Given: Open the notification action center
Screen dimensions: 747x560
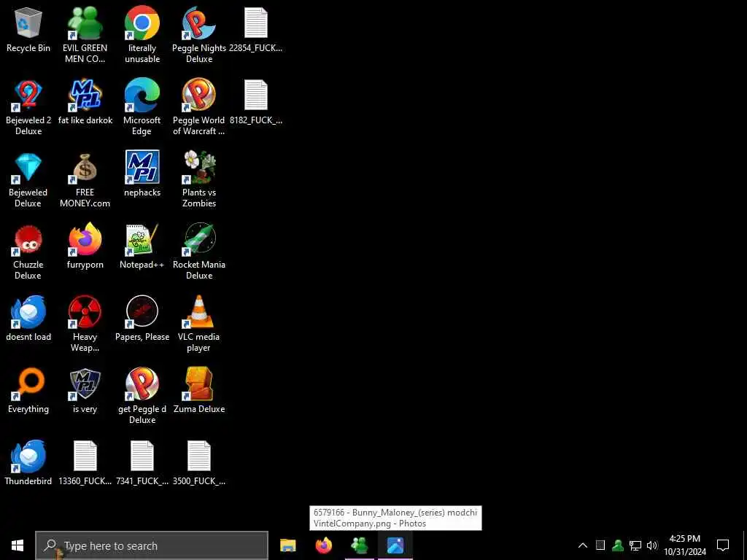Looking at the screenshot, I should pos(723,545).
